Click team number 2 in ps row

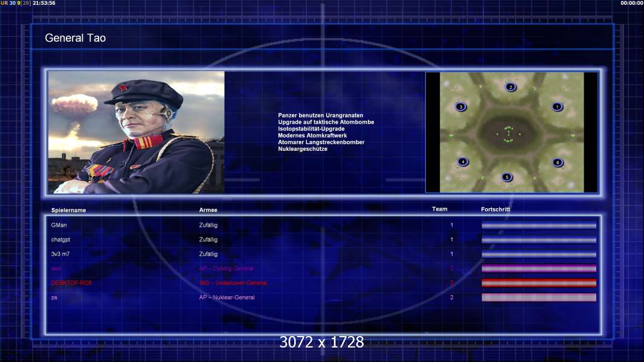coord(452,297)
